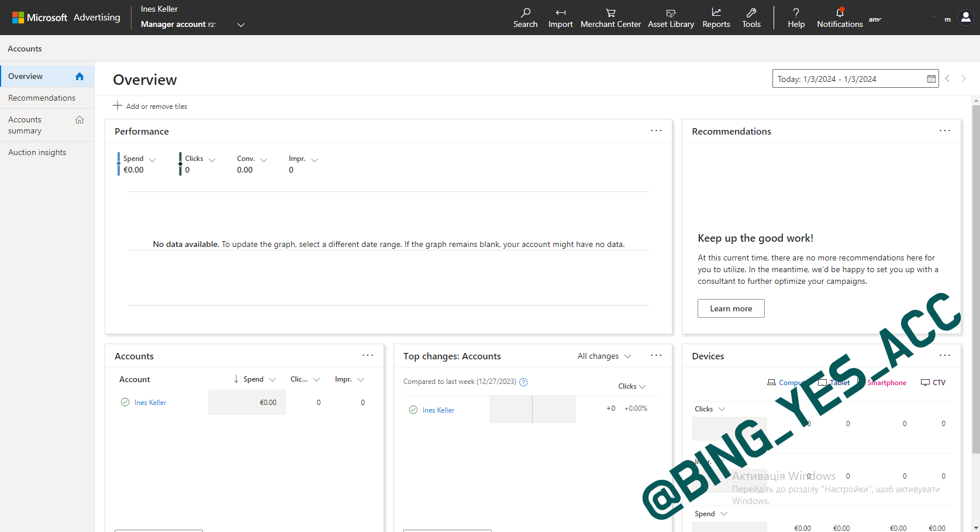Open the user profile avatar
This screenshot has height=532, width=980.
pyautogui.click(x=965, y=18)
